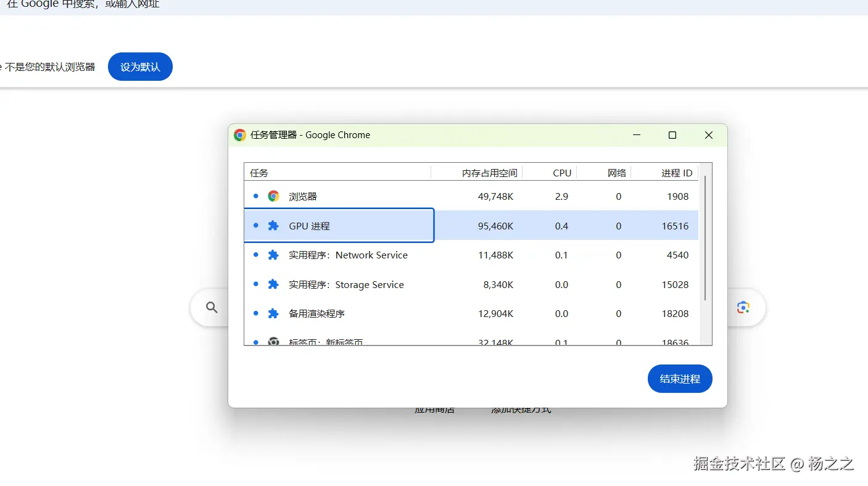Click CPU value 2.9
This screenshot has height=486, width=868.
click(561, 196)
